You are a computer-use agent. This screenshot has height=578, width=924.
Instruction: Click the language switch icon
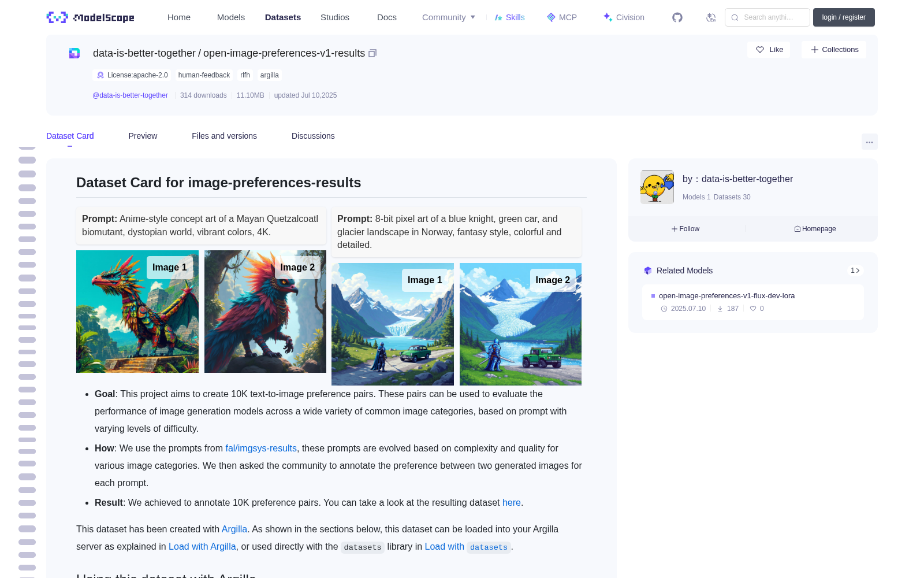coord(711,17)
